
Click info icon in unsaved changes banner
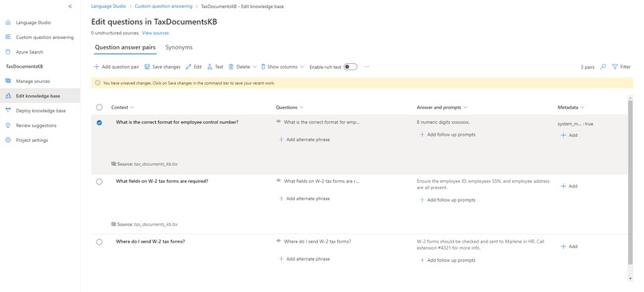[97, 83]
